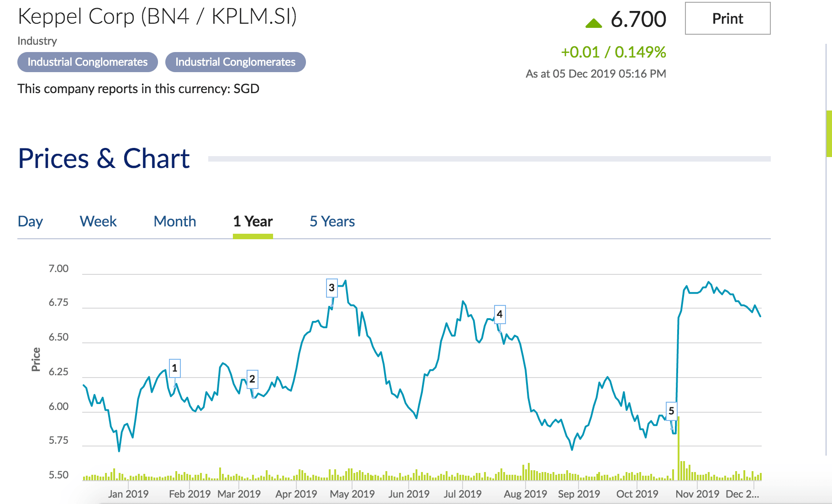
Task: Click the first Industrial Conglomerates tag
Action: [x=88, y=62]
